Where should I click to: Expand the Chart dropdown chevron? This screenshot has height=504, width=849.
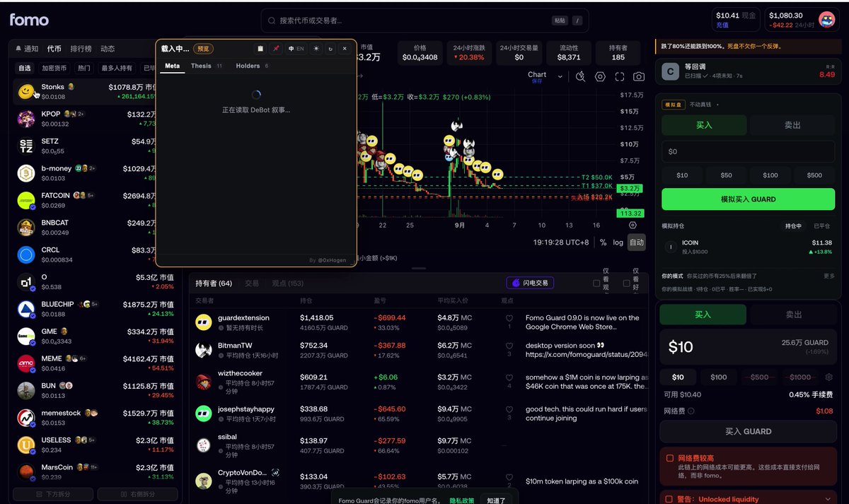click(x=560, y=76)
